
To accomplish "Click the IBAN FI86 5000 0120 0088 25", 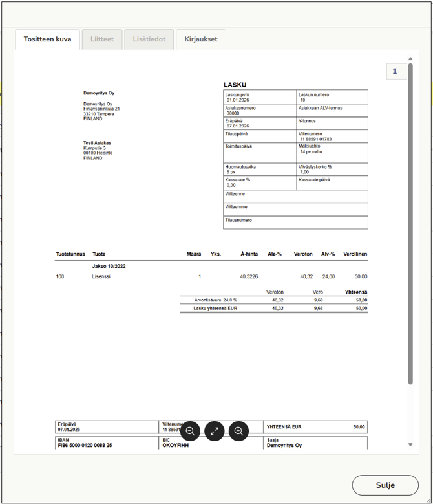I will [x=85, y=446].
